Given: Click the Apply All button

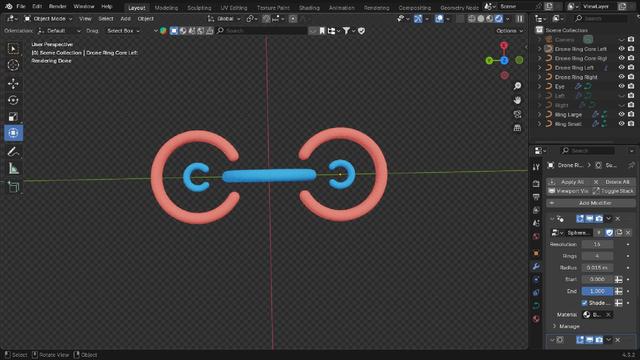Looking at the screenshot, I should (568, 182).
